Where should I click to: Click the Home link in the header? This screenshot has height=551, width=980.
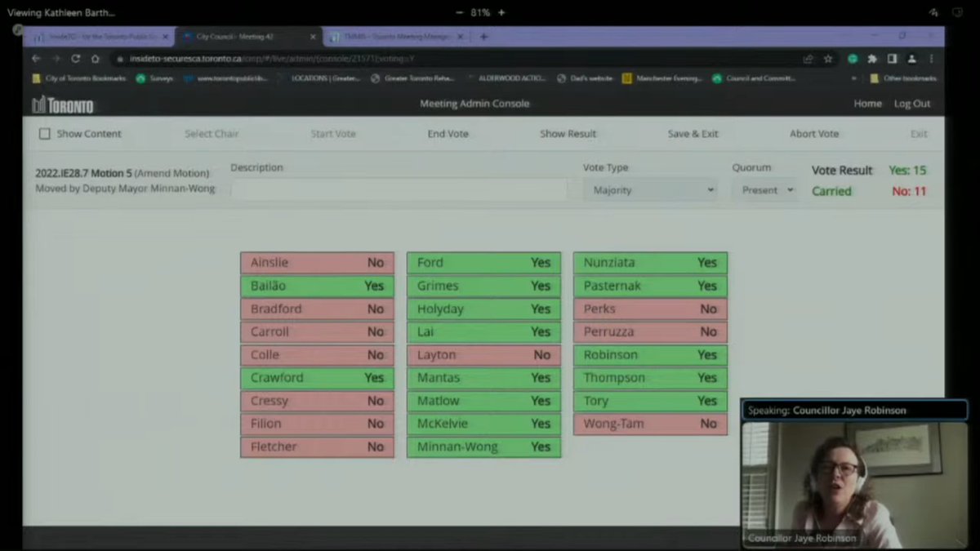coord(867,104)
